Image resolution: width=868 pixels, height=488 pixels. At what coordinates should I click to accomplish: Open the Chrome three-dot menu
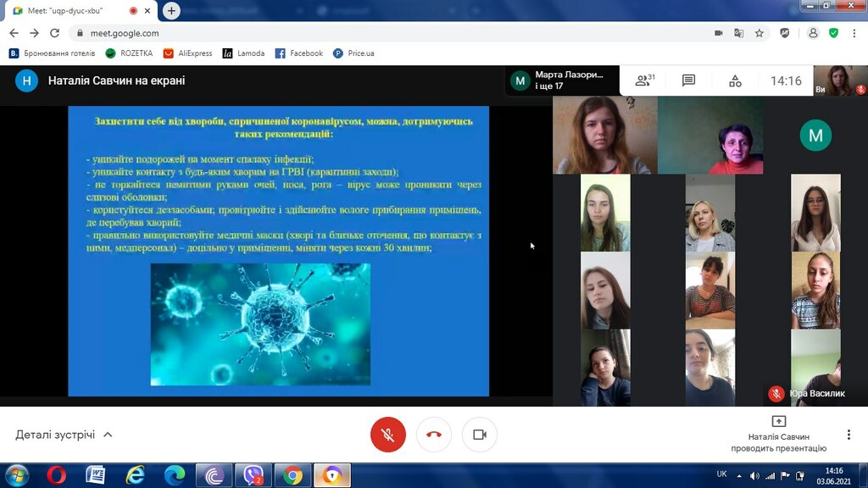pos(854,33)
